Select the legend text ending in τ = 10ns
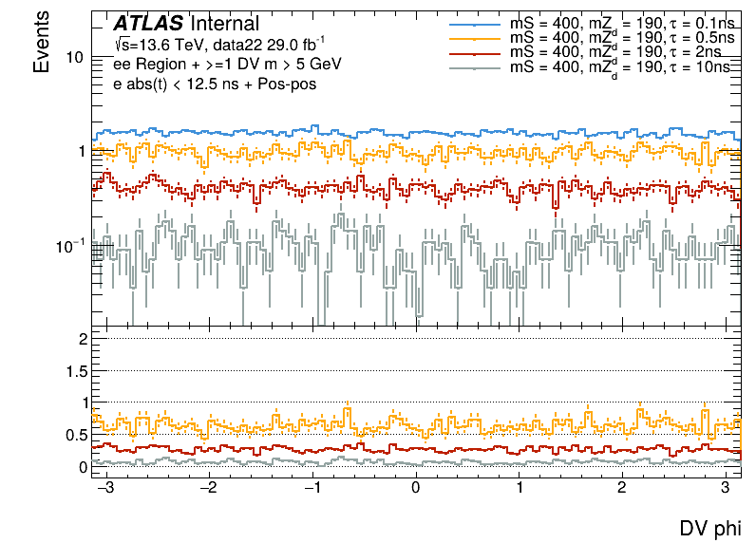This screenshot has width=756, height=543. click(618, 66)
